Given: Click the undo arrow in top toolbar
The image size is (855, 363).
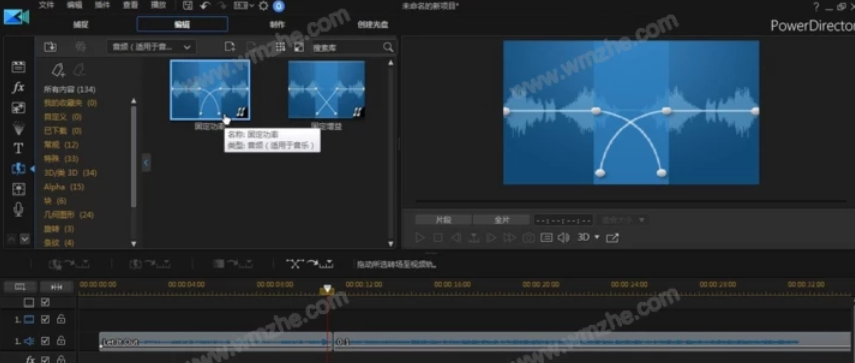Looking at the screenshot, I should (x=205, y=6).
